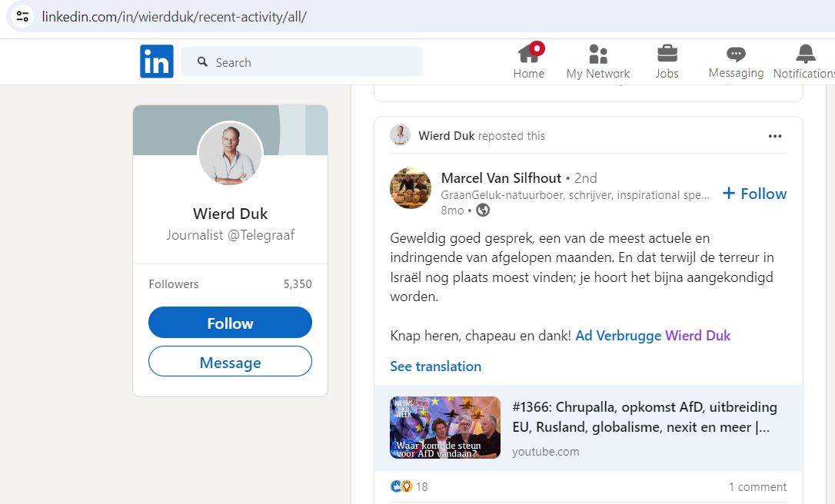Click See translation link

click(436, 366)
